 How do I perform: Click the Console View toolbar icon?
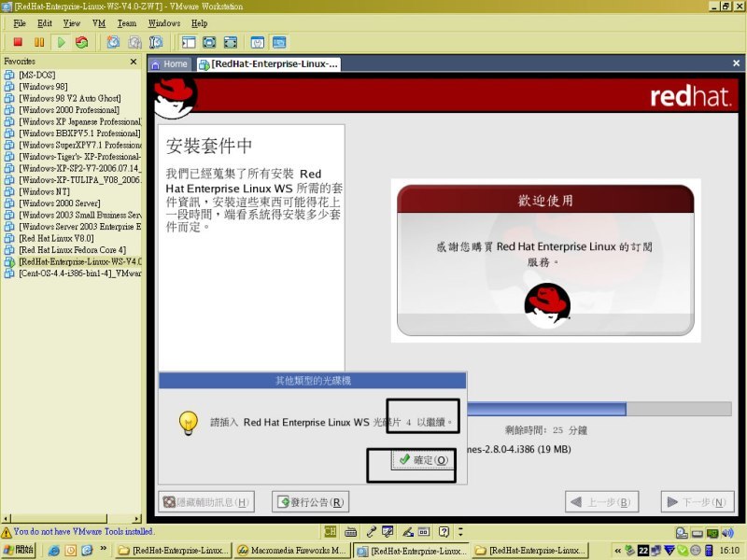point(279,42)
